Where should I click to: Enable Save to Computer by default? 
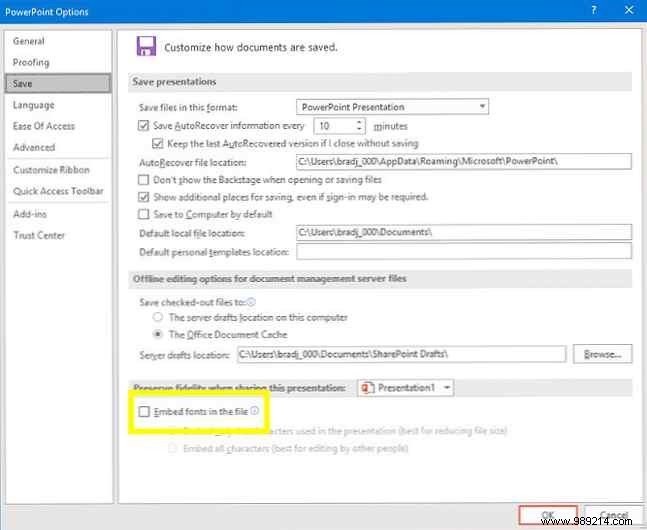click(x=143, y=214)
